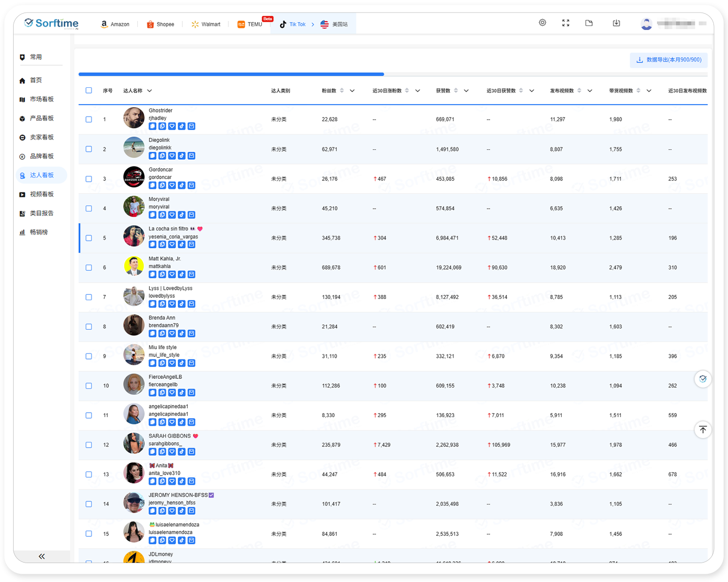This screenshot has width=728, height=582.
Task: Check the select-all checkbox in table header
Action: click(89, 90)
